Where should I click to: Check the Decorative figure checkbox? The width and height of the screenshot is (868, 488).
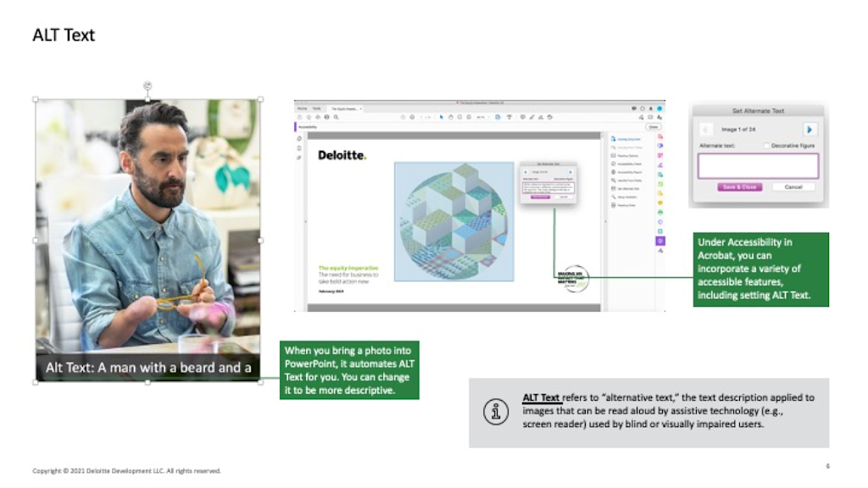pyautogui.click(x=767, y=146)
